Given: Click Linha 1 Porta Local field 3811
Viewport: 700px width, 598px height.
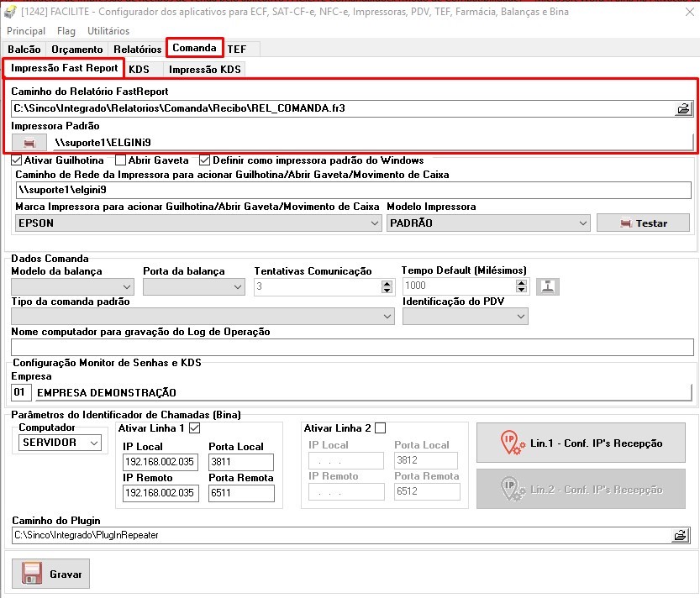Looking at the screenshot, I should point(241,462).
